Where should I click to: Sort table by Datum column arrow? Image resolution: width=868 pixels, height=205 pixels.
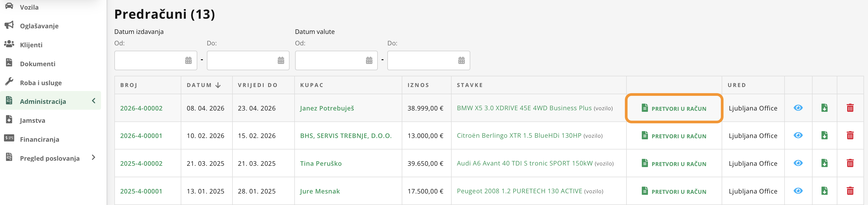point(218,85)
